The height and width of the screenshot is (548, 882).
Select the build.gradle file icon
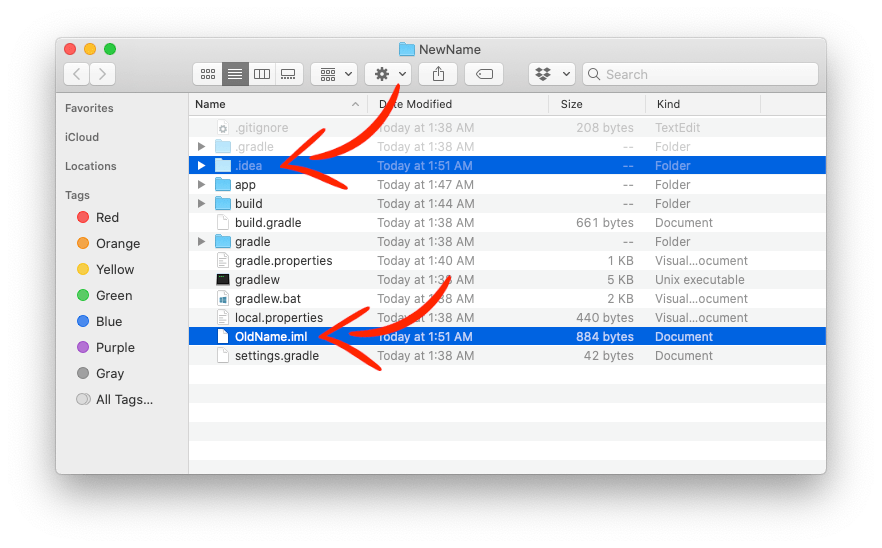223,223
